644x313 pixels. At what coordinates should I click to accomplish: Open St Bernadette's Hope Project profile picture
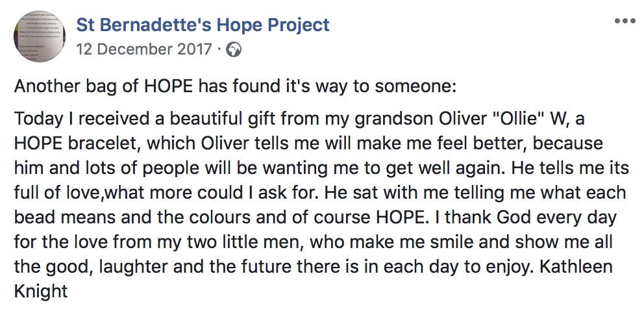pyautogui.click(x=40, y=36)
